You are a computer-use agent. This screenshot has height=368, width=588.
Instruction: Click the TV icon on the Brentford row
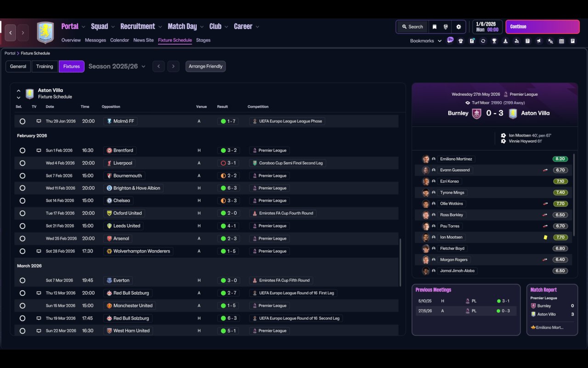[39, 150]
